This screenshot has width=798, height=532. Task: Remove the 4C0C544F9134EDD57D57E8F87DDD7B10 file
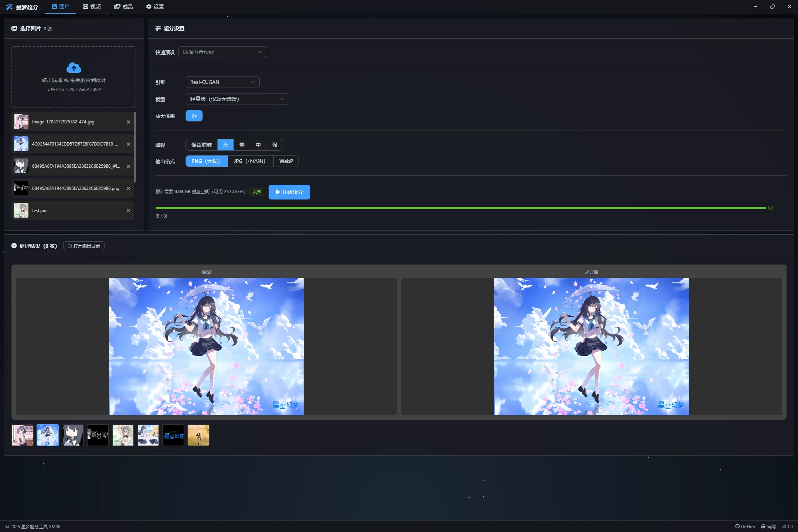[129, 144]
